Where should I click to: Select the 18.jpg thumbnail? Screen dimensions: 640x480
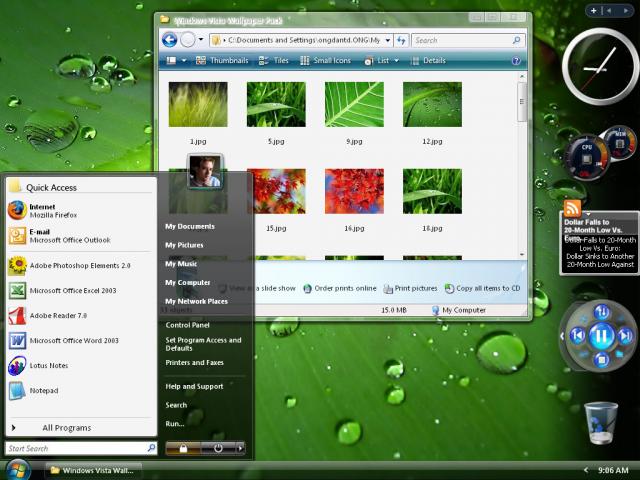click(432, 191)
